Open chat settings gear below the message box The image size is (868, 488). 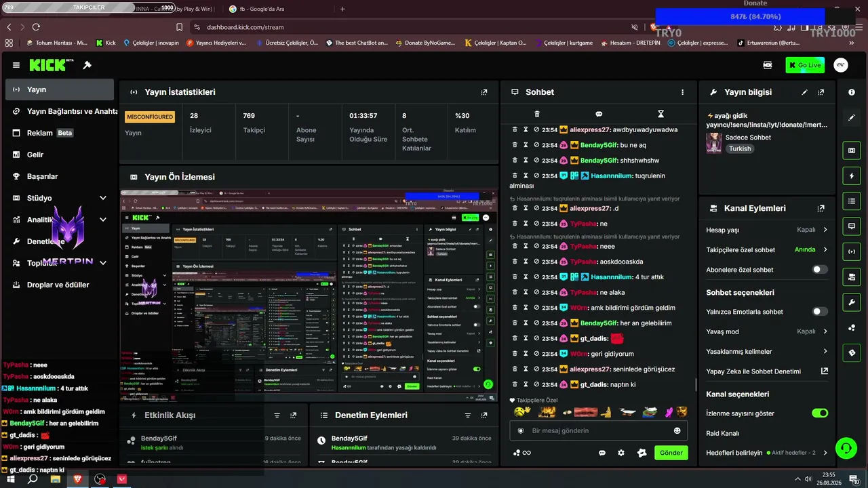[621, 453]
